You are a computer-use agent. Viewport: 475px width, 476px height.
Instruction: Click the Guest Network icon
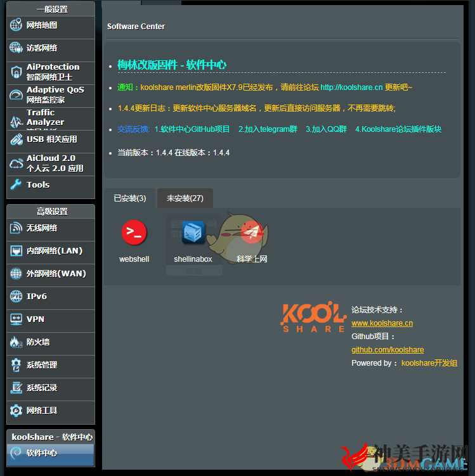coord(16,48)
